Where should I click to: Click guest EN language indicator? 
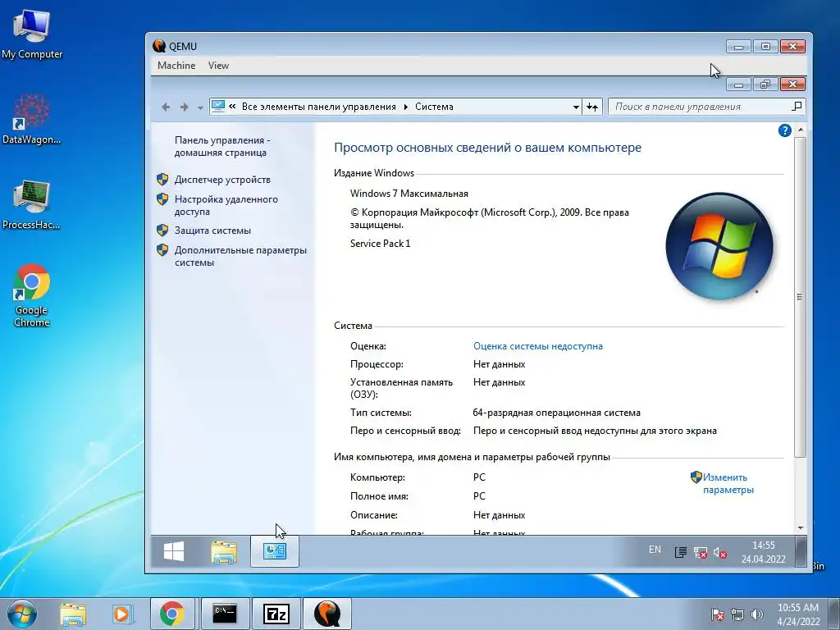(x=655, y=550)
